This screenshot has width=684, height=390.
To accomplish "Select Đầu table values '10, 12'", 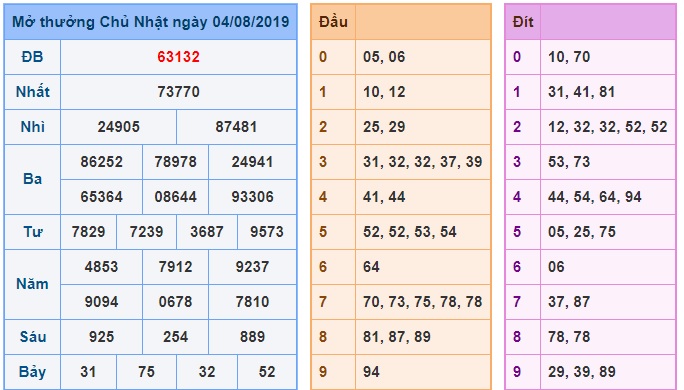I will [384, 92].
